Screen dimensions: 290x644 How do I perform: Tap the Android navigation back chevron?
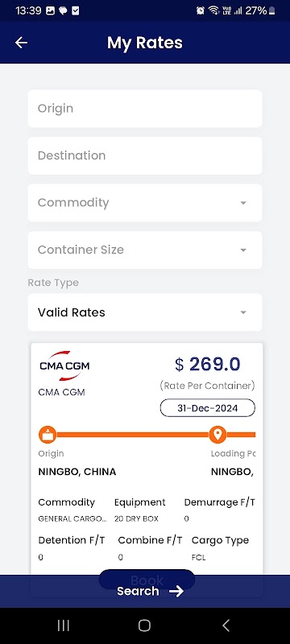(226, 625)
